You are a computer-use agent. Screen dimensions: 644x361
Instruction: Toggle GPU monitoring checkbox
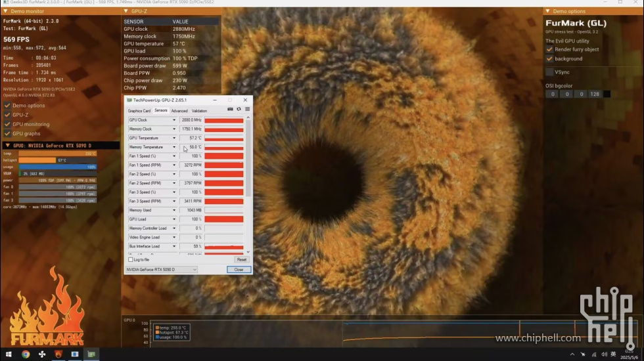point(7,124)
